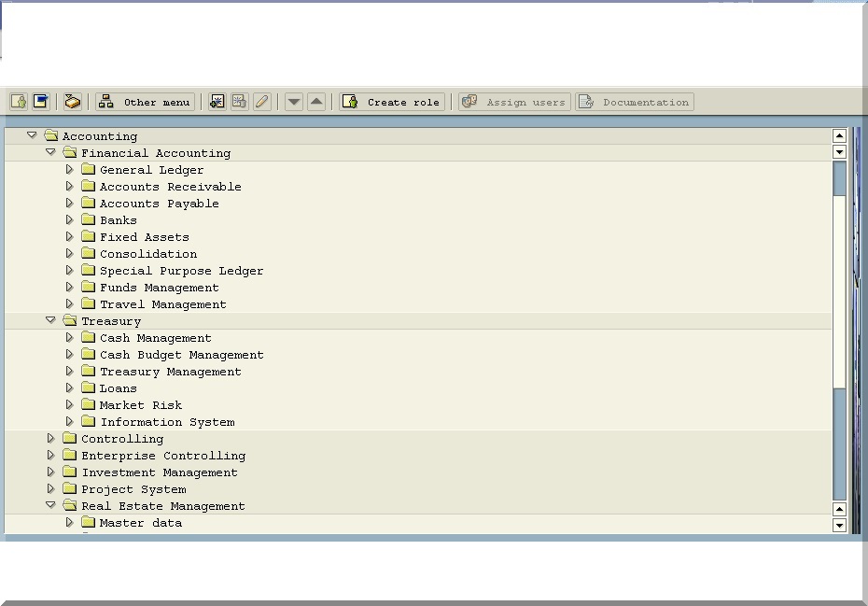Click the Delete favorites icon

[x=239, y=102]
